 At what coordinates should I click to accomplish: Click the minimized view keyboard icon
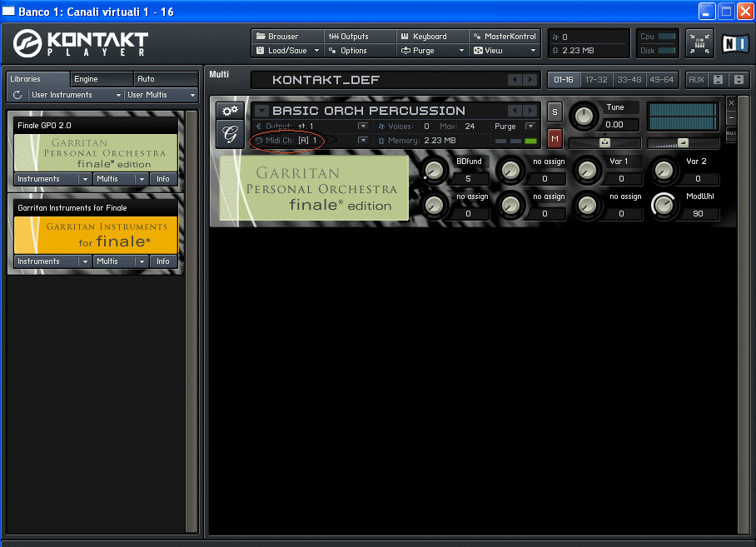(699, 43)
